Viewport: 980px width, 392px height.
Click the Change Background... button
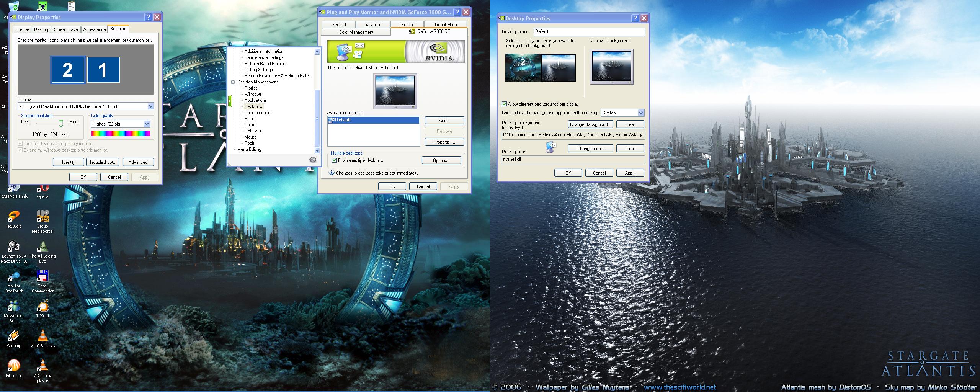[590, 124]
